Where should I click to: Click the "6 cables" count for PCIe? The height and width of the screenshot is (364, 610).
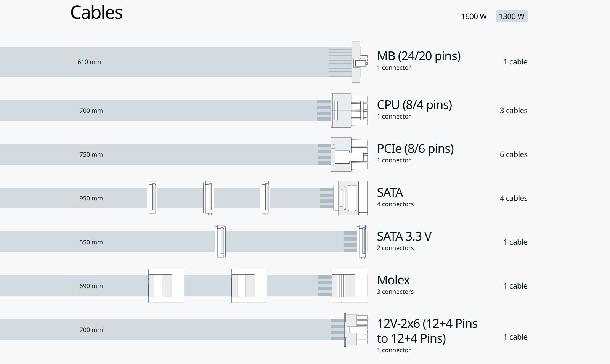pyautogui.click(x=514, y=154)
